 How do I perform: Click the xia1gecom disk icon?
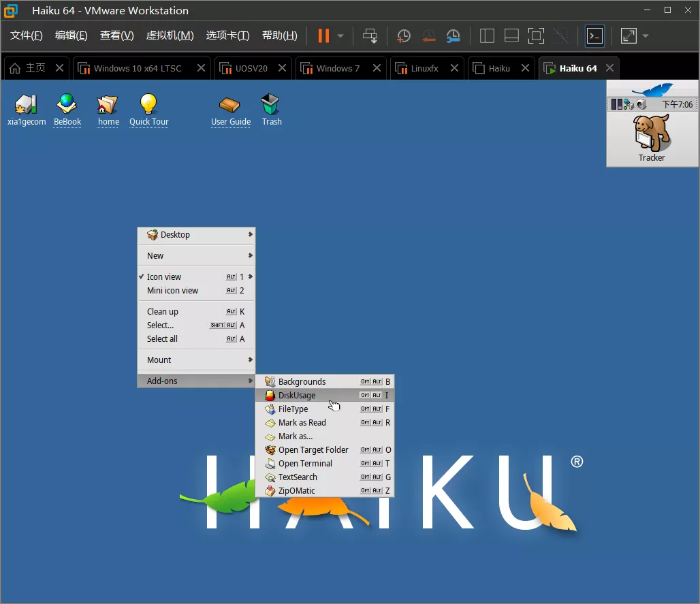click(26, 104)
